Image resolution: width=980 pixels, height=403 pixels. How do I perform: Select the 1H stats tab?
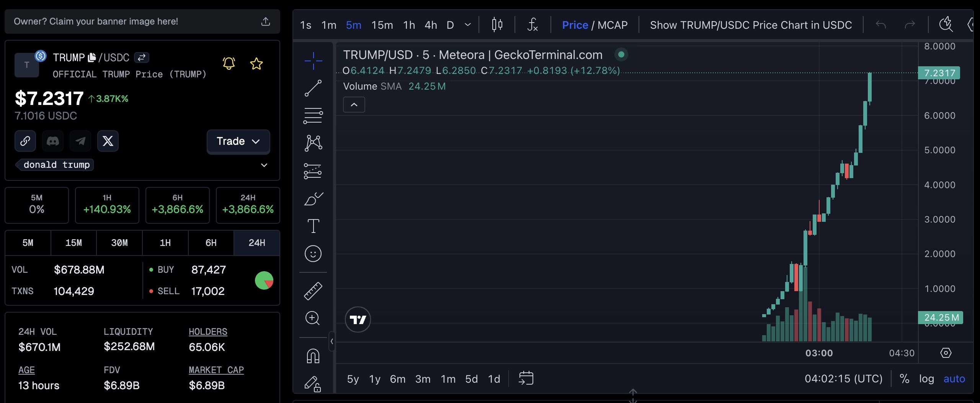coord(165,243)
